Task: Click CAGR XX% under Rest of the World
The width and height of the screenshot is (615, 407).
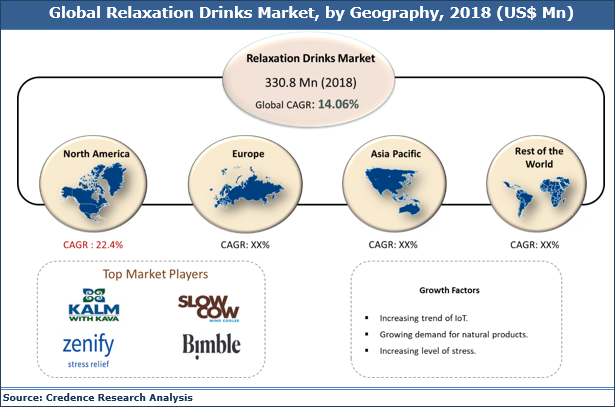Action: (x=533, y=245)
